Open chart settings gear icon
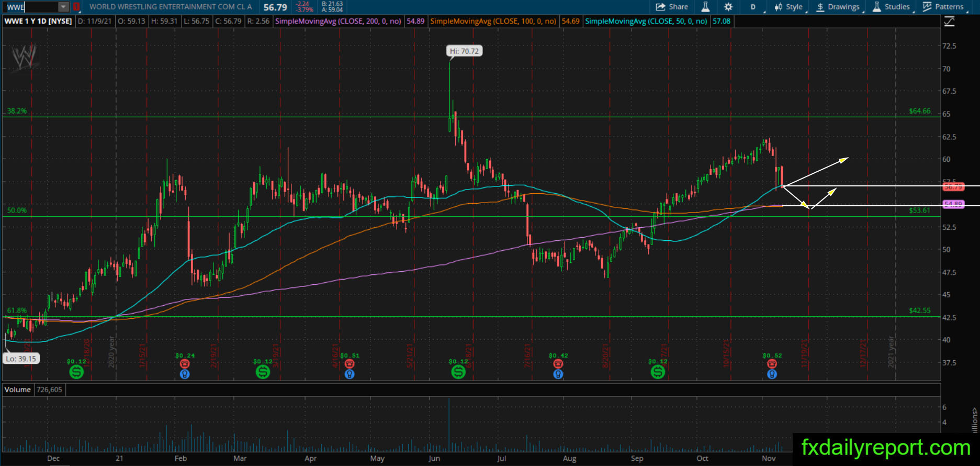 tap(728, 7)
